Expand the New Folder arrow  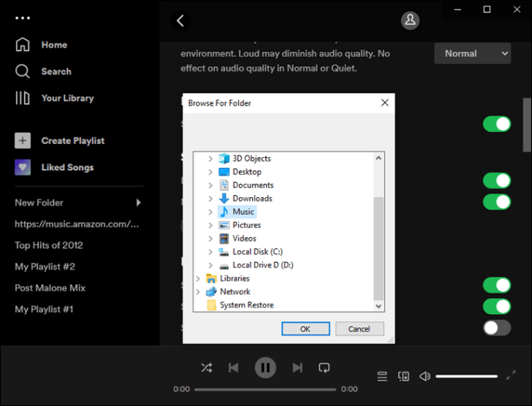click(139, 203)
